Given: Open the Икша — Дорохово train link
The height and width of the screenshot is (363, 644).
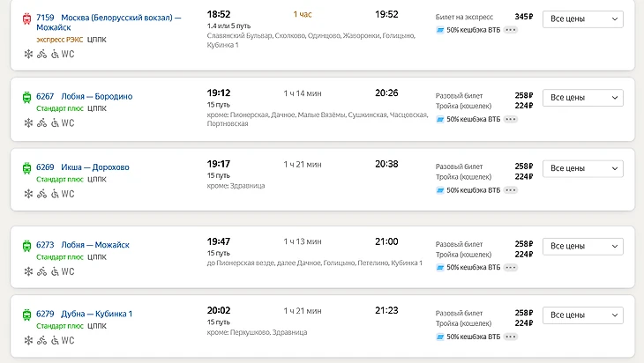Looking at the screenshot, I should (x=95, y=167).
